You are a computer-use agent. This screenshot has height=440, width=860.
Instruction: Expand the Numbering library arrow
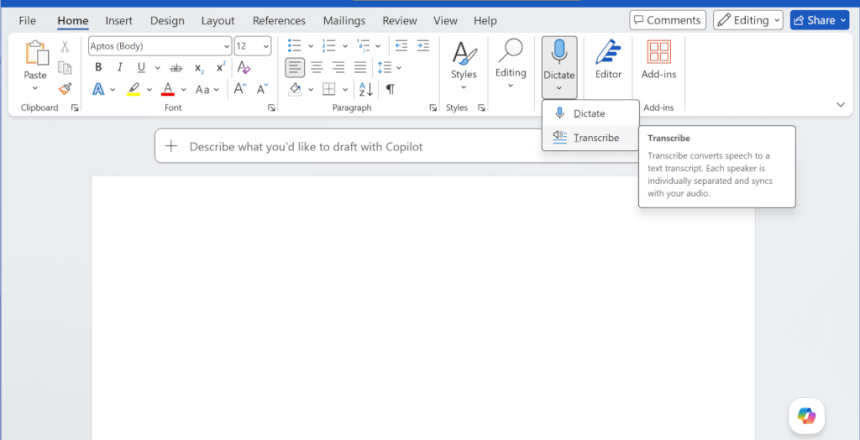[x=344, y=46]
